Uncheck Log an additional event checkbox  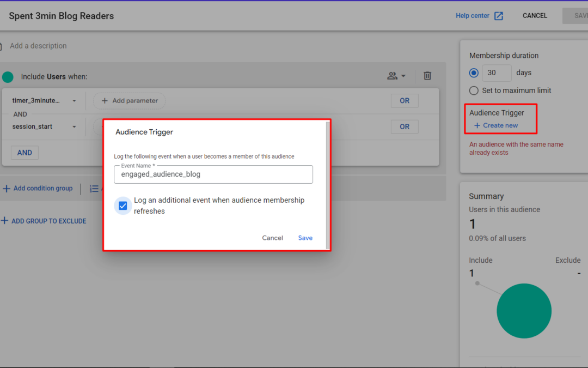tap(123, 206)
